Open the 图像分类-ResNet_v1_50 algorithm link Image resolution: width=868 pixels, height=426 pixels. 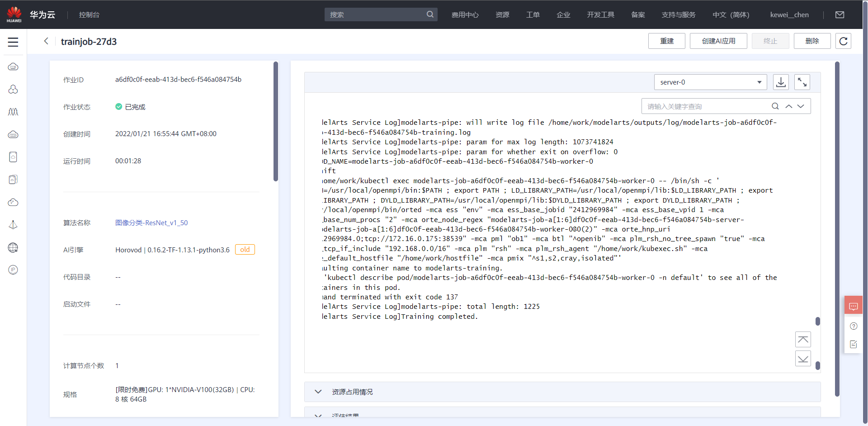151,223
